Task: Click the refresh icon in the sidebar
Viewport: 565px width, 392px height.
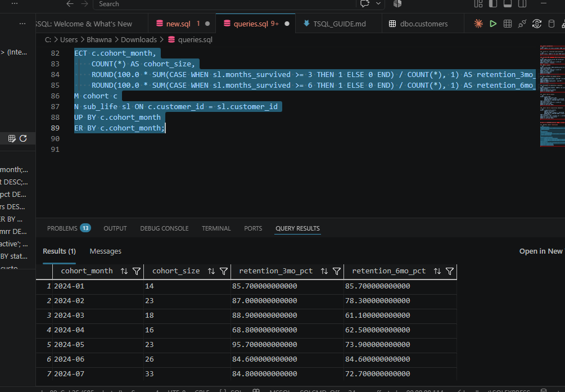Action: coord(23,138)
